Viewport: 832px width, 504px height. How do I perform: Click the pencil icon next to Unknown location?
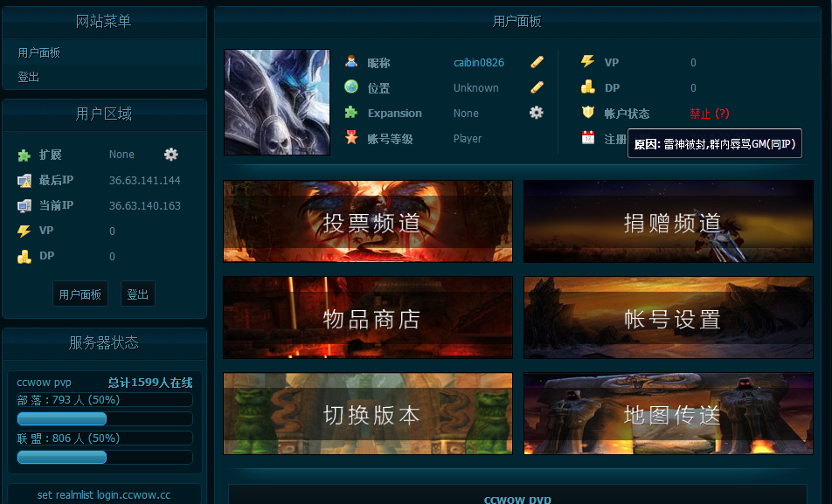tap(537, 87)
